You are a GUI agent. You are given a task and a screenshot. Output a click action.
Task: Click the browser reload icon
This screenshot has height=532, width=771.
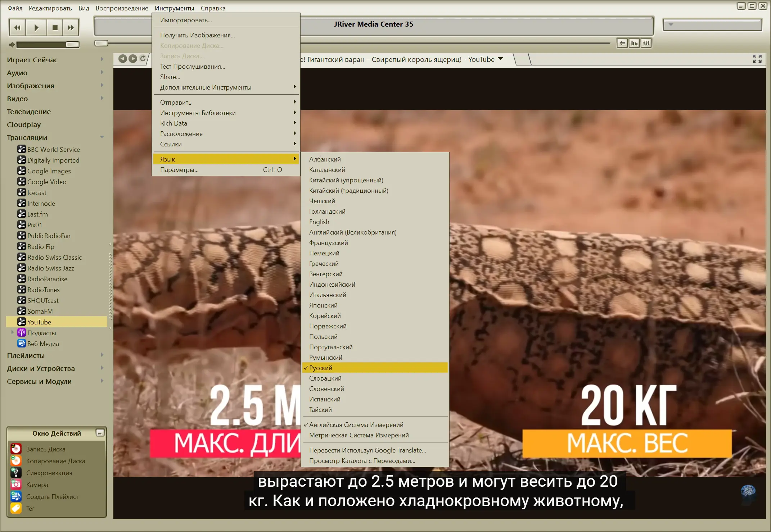(x=143, y=59)
